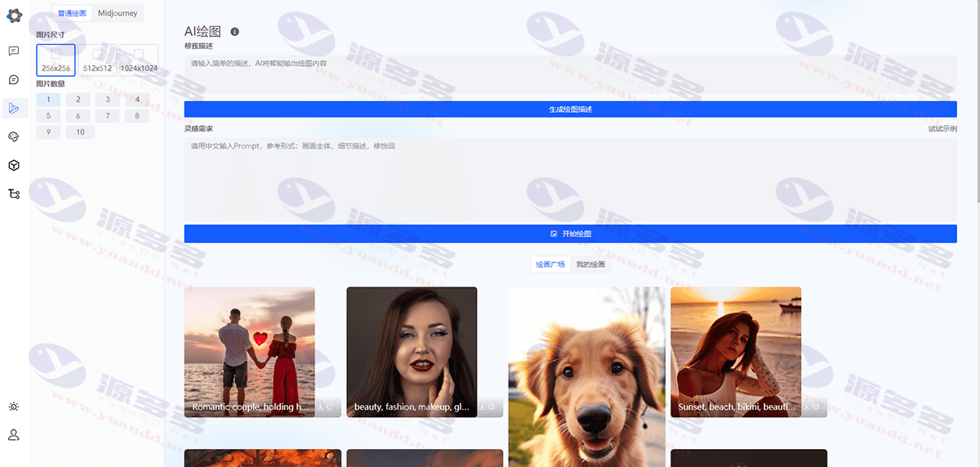Switch to the 普通绘画 tab
The height and width of the screenshot is (467, 980).
[72, 13]
